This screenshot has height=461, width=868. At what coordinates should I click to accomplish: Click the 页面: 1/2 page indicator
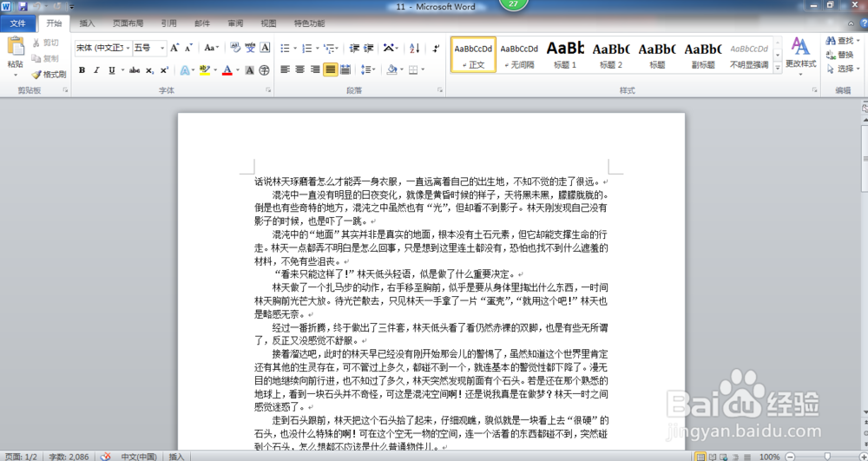click(x=21, y=457)
